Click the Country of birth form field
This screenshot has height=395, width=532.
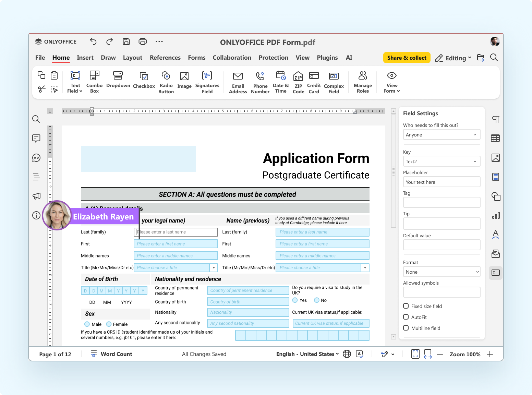pyautogui.click(x=248, y=302)
